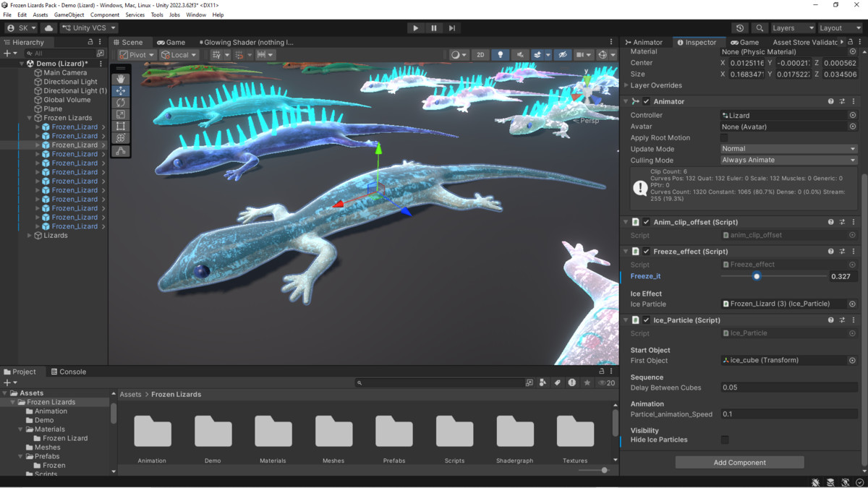
Task: Click the Freeze_it slider handle
Action: (x=757, y=276)
